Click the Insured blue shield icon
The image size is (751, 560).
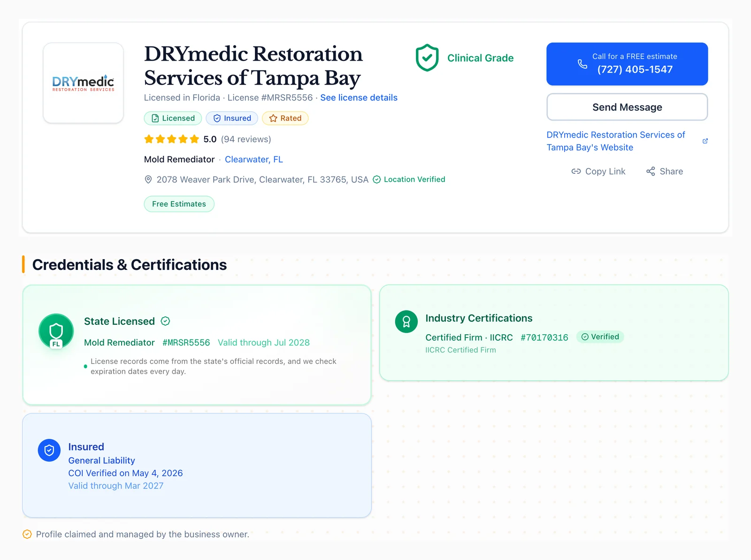tap(49, 451)
